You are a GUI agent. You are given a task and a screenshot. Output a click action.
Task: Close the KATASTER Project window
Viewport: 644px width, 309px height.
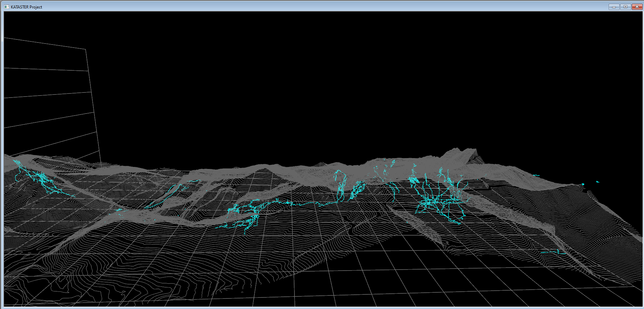click(x=637, y=7)
